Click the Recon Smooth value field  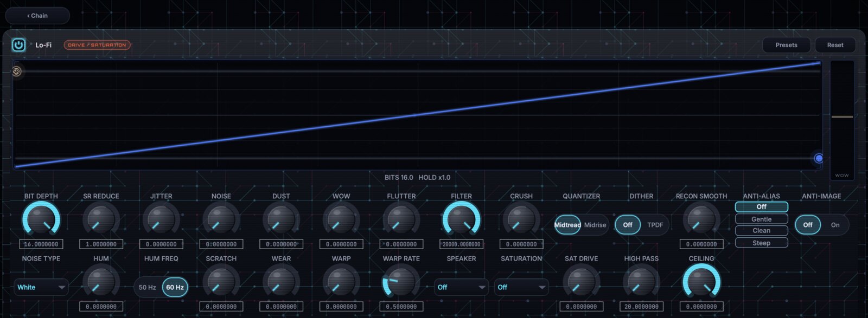701,244
